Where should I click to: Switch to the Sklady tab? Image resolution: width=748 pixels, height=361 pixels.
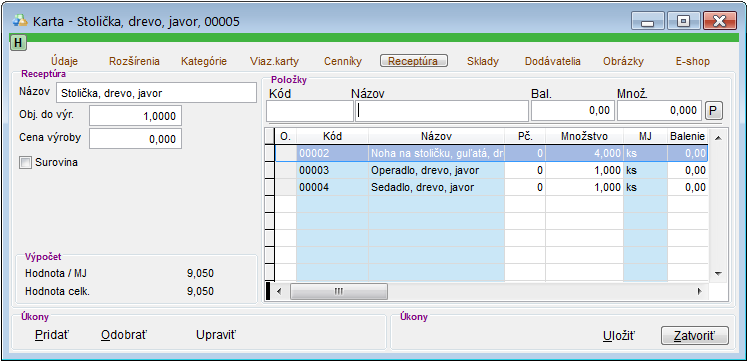(x=483, y=61)
